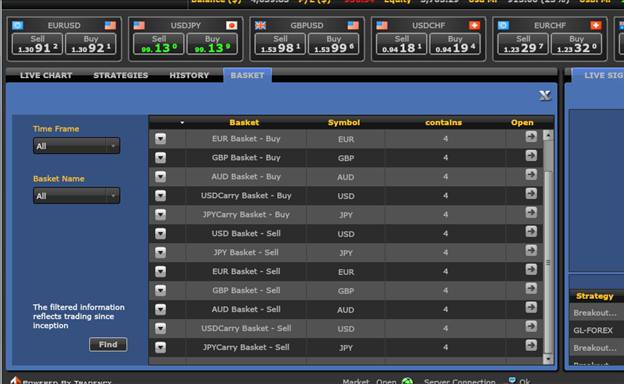Image resolution: width=624 pixels, height=384 pixels.
Task: Open the Live Signals tab
Action: coord(598,75)
